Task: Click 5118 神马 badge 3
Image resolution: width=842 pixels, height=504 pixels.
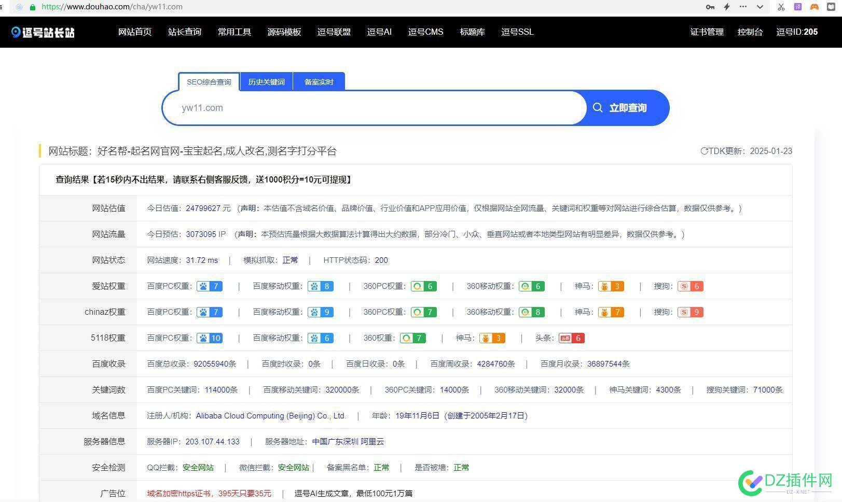Action: 492,338
